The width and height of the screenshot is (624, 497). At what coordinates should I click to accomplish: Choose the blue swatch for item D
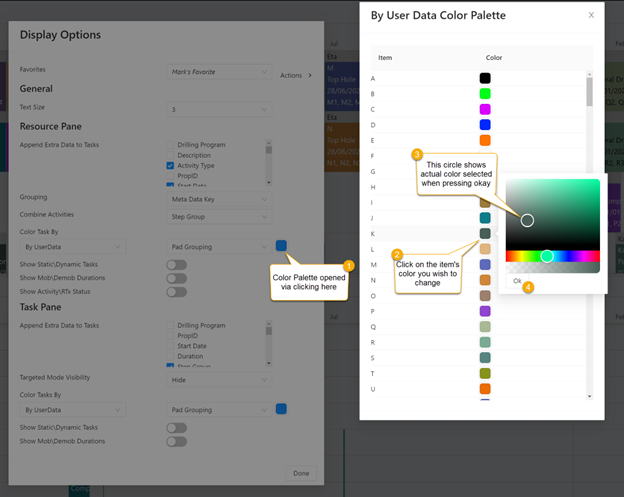tap(485, 125)
